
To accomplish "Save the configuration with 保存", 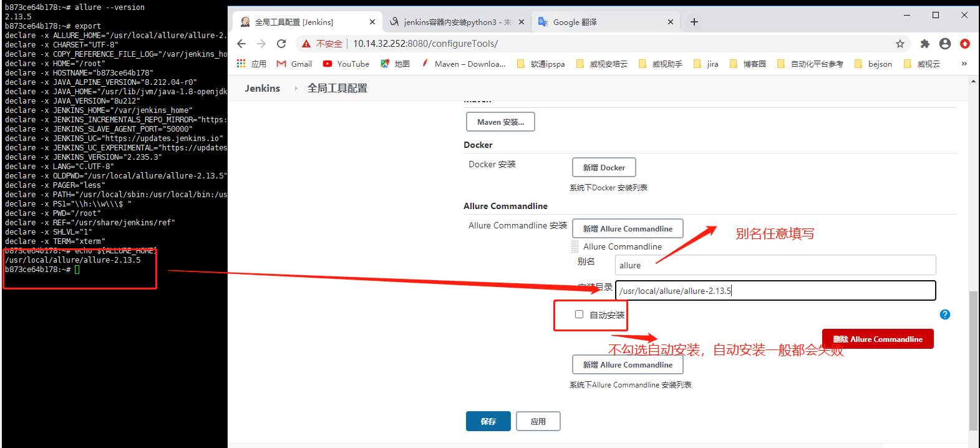I will pos(488,421).
